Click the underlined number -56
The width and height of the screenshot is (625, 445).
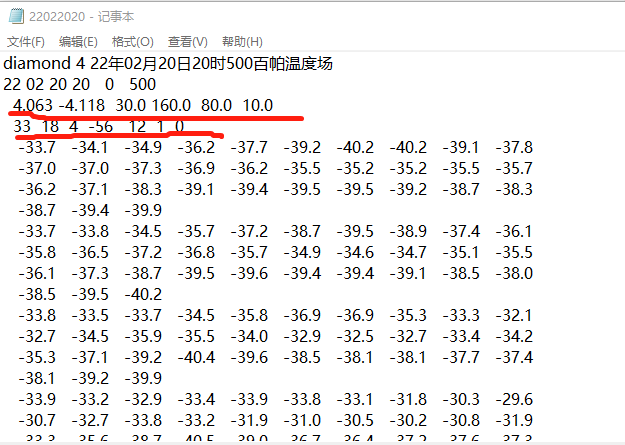(100, 126)
